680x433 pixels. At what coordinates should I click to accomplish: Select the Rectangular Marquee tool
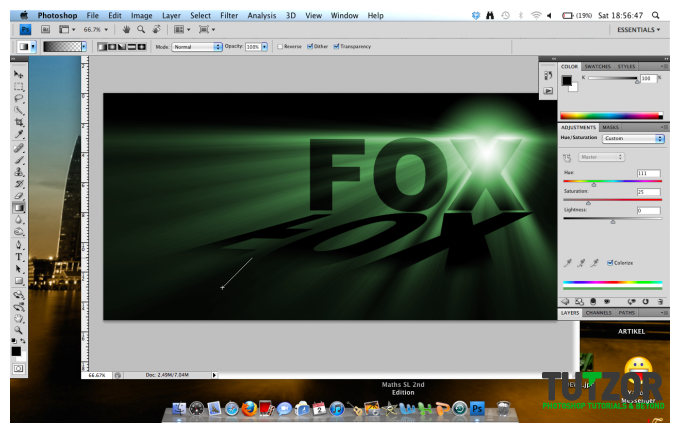click(19, 86)
